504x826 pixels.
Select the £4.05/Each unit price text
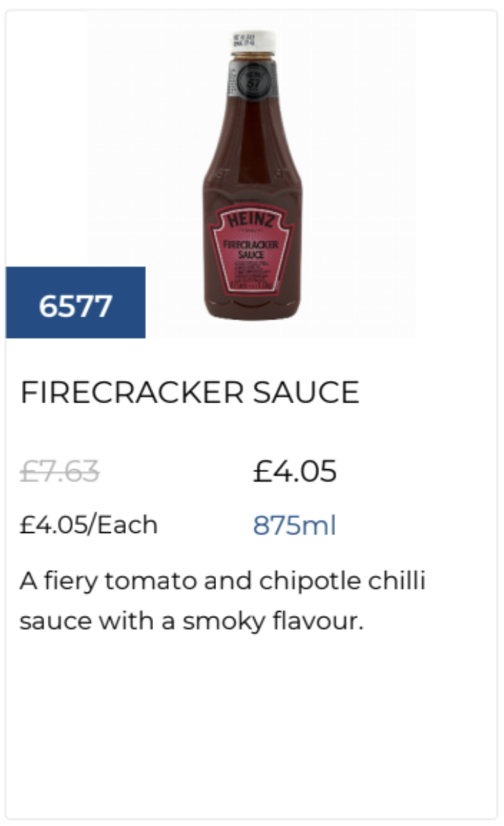[89, 525]
